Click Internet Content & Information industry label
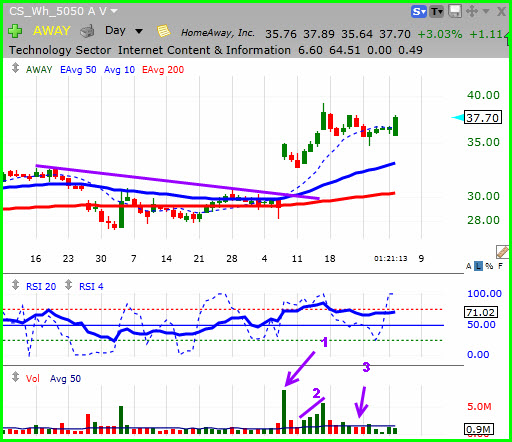 click(204, 50)
